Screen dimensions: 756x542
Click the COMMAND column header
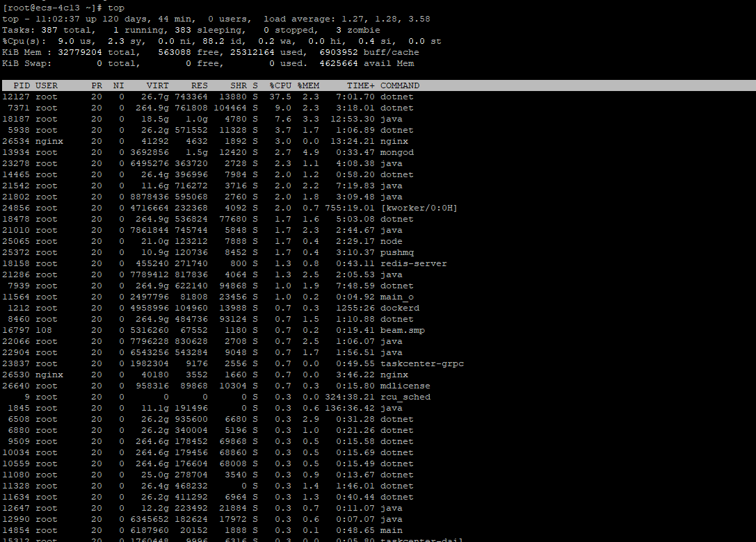click(x=400, y=85)
